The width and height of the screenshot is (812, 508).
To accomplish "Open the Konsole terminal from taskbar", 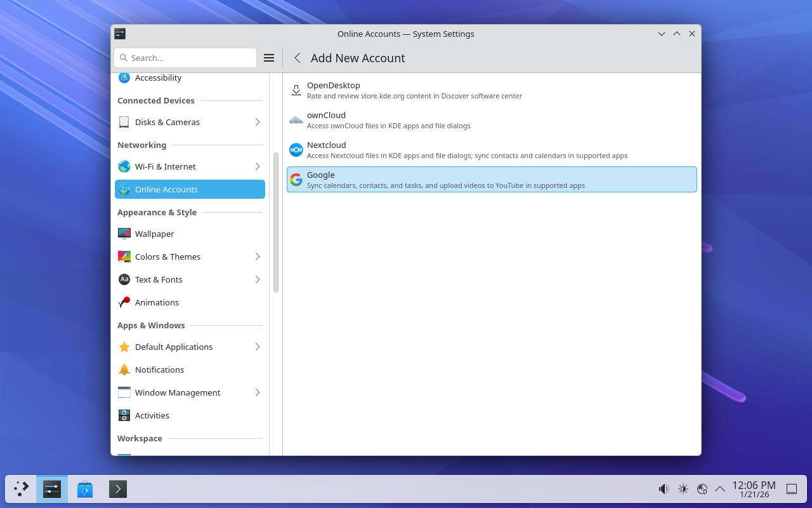I will [x=118, y=489].
